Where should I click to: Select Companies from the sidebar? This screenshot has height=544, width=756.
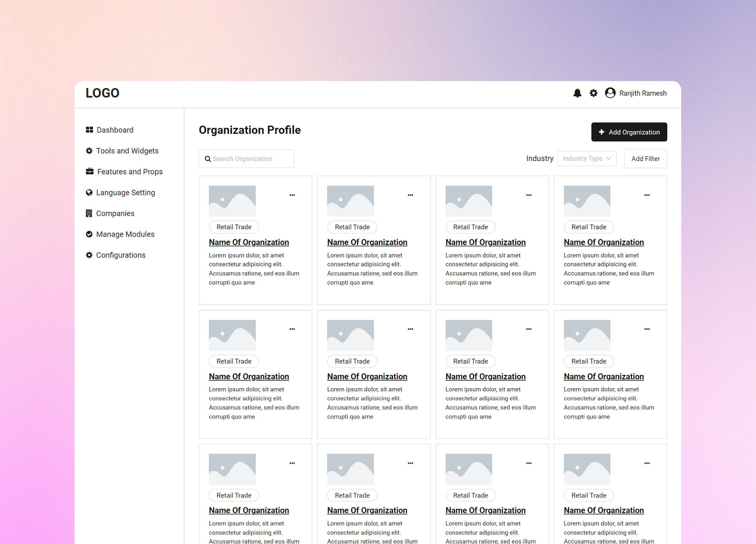115,213
